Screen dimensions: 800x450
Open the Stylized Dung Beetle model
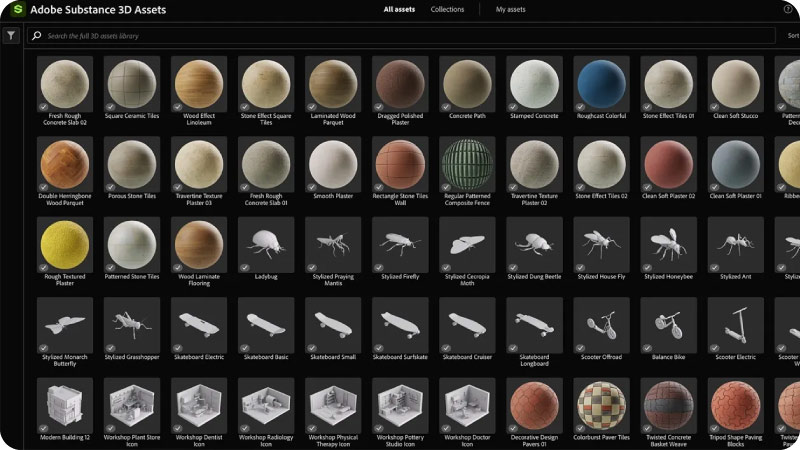(534, 245)
